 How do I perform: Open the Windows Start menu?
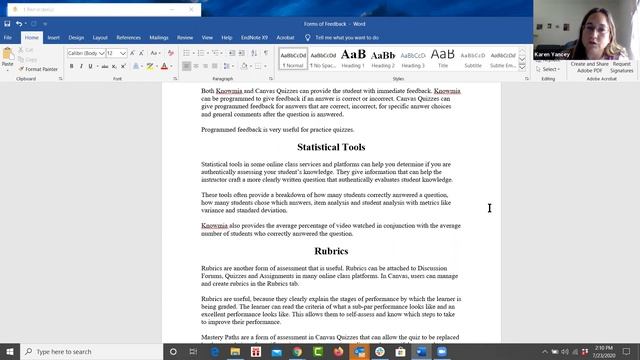[10, 351]
